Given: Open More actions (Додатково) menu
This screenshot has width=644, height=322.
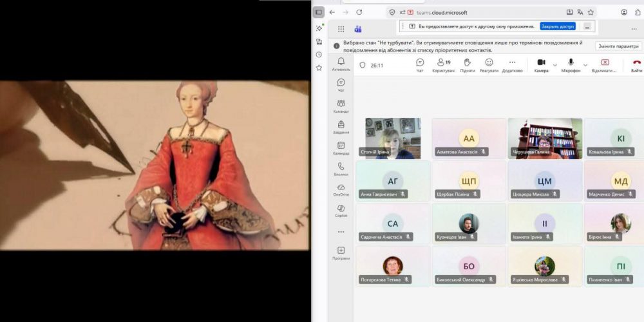Looking at the screenshot, I should click(x=512, y=65).
